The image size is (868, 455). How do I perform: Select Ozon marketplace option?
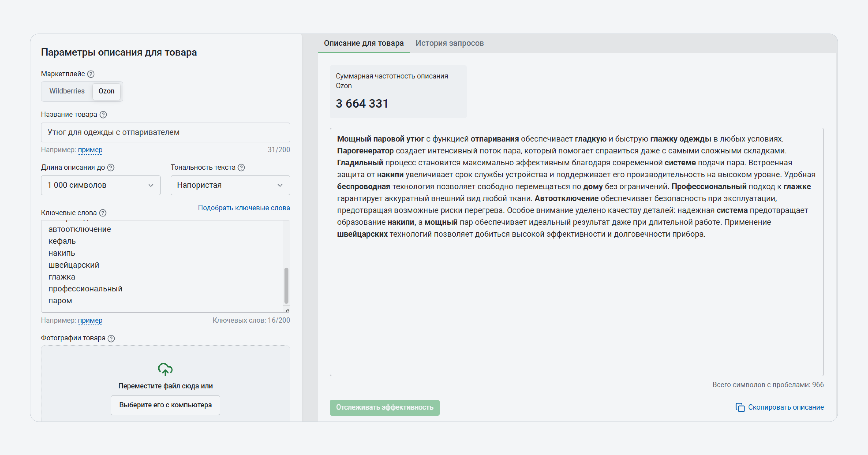tap(107, 91)
